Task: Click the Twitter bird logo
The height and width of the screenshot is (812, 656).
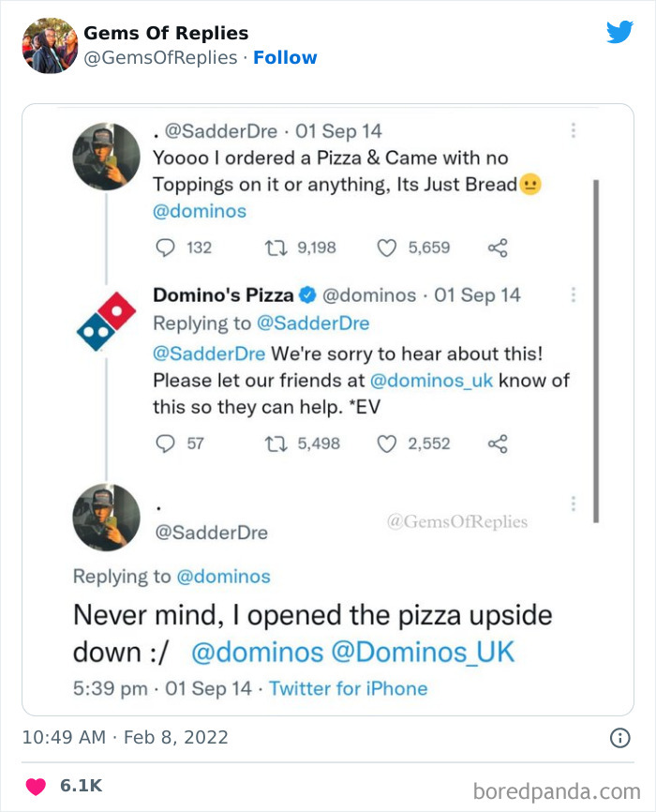Action: click(619, 32)
